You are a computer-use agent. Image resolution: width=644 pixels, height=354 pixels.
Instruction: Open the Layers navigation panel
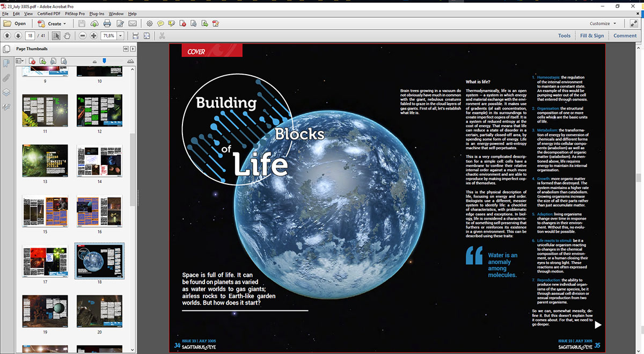tap(6, 92)
